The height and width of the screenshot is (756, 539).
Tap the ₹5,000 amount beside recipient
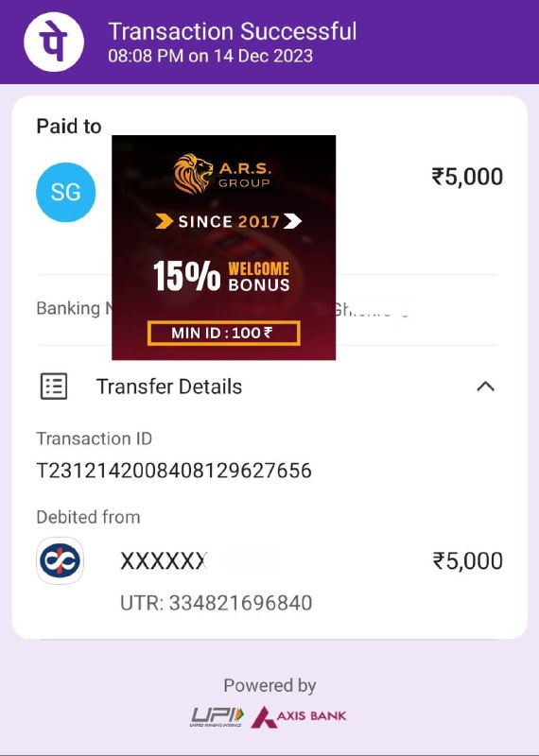467,177
